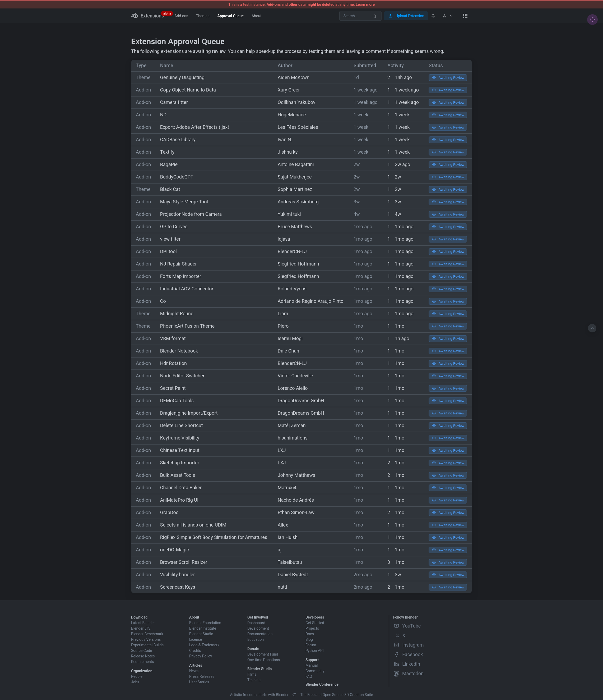Open PhoenixArt Fusion Theme entry
Viewport: 603px width, 700px height.
click(187, 326)
